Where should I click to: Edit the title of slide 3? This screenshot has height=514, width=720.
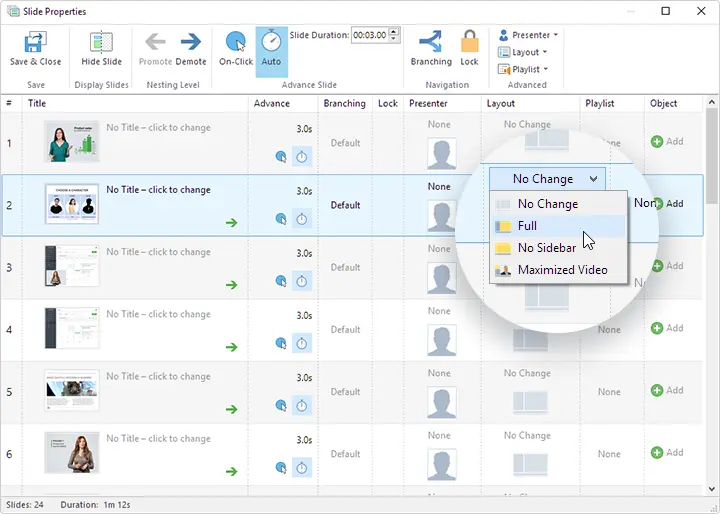point(158,252)
